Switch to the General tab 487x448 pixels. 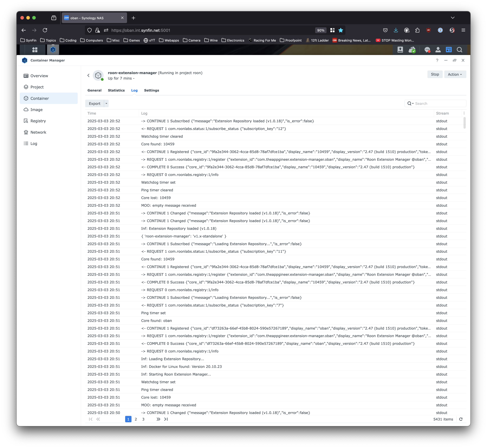[95, 90]
